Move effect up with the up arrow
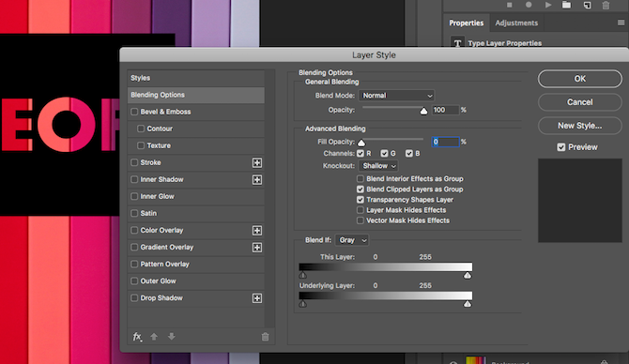Image resolution: width=629 pixels, height=364 pixels. (154, 337)
